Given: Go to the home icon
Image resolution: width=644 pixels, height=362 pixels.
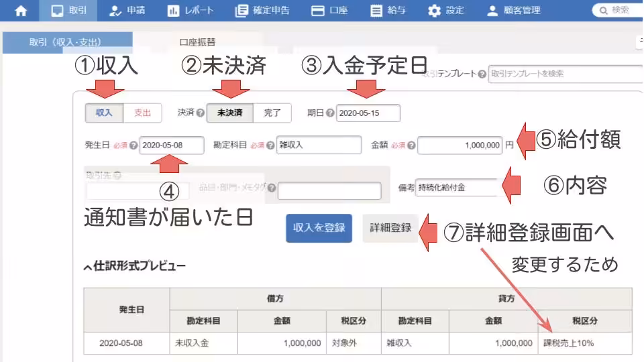Looking at the screenshot, I should tap(21, 11).
